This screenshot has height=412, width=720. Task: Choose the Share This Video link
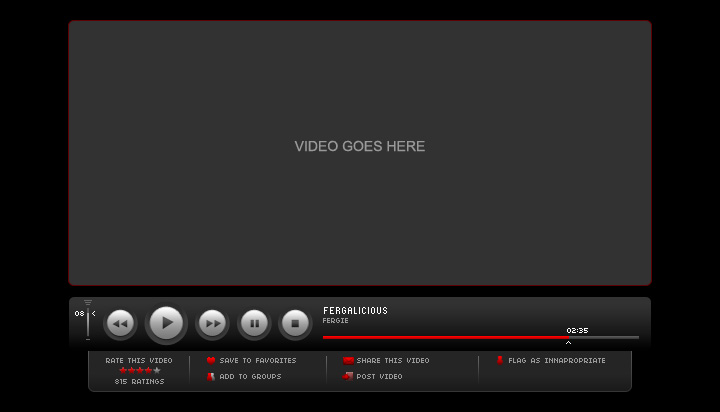click(x=393, y=361)
